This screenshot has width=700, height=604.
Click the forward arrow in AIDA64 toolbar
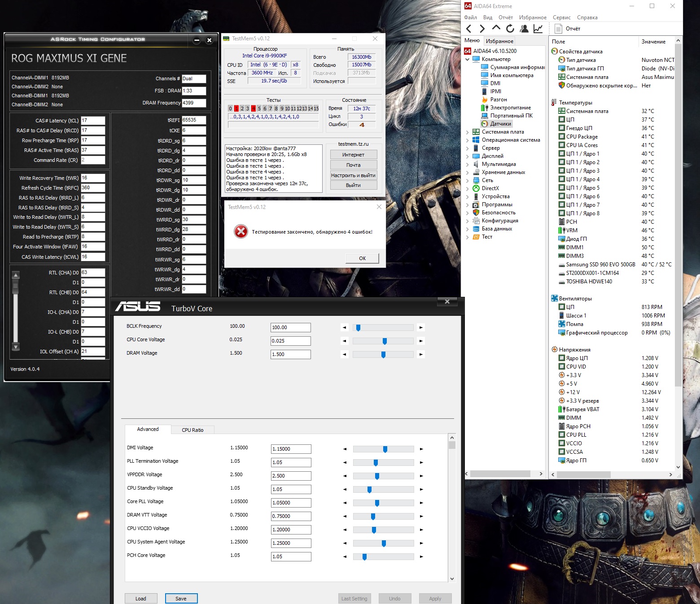coord(482,29)
